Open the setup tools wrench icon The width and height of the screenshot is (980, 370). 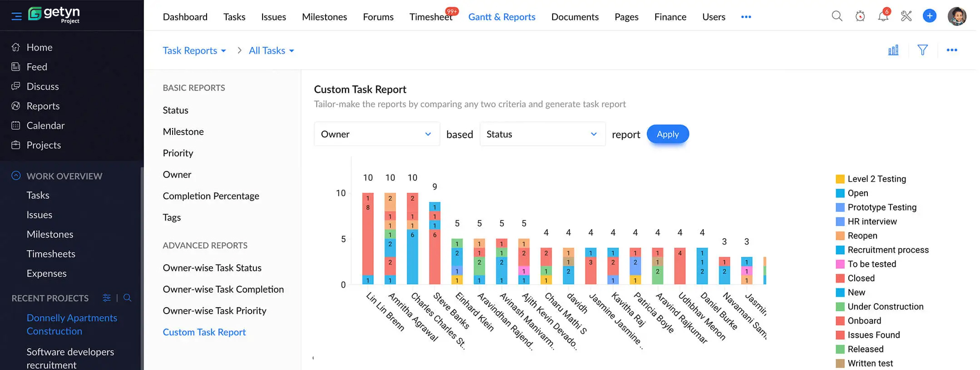(906, 16)
